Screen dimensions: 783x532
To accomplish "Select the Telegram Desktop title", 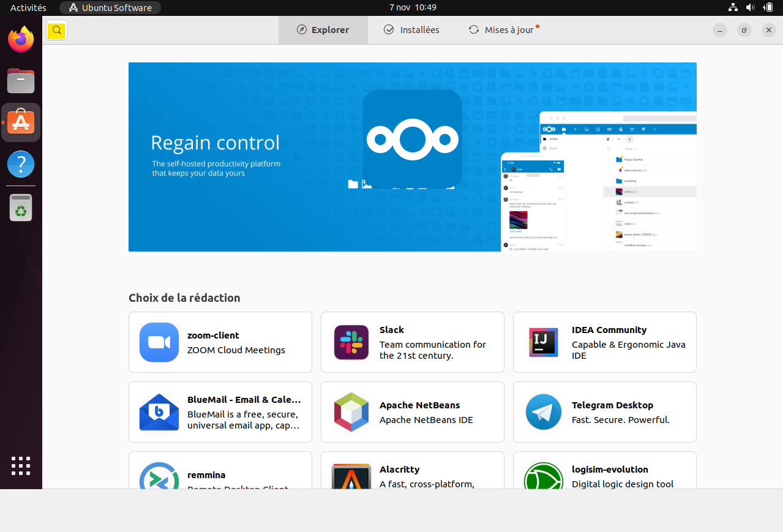I will [x=612, y=405].
